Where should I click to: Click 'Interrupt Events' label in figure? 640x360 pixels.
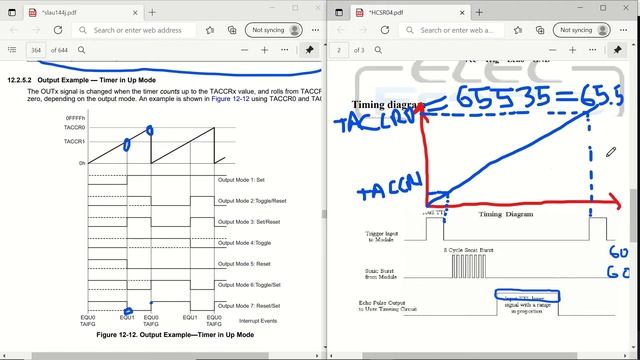point(258,321)
